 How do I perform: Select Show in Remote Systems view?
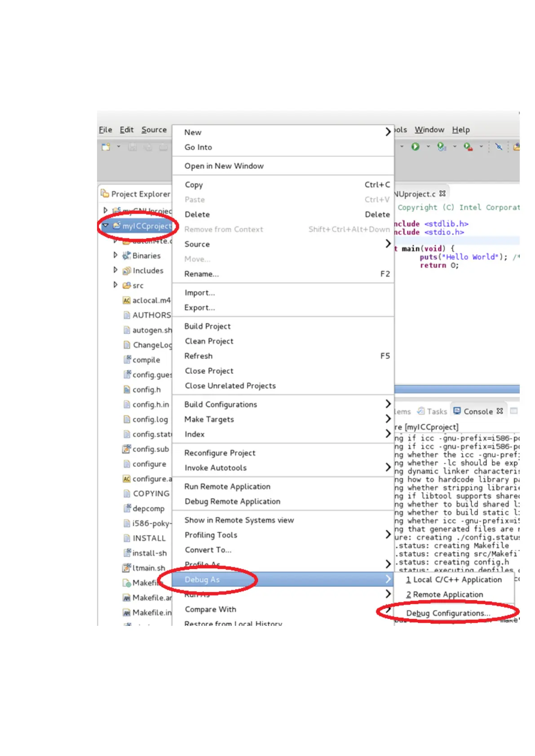click(283, 520)
